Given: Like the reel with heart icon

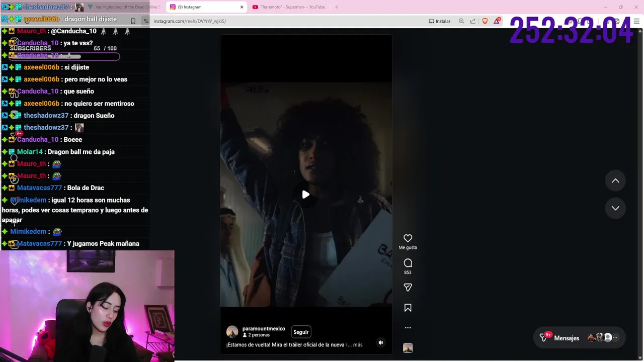Looking at the screenshot, I should click(408, 238).
